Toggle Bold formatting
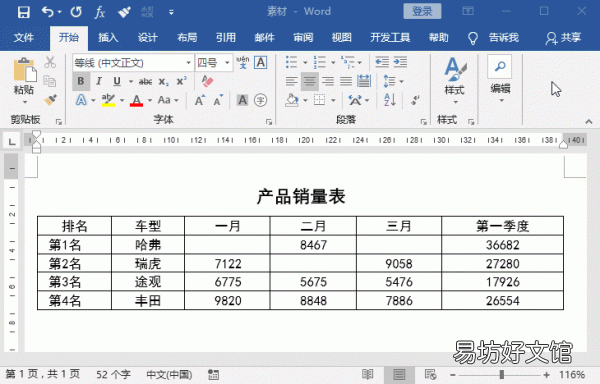The height and width of the screenshot is (384, 600). pyautogui.click(x=81, y=81)
